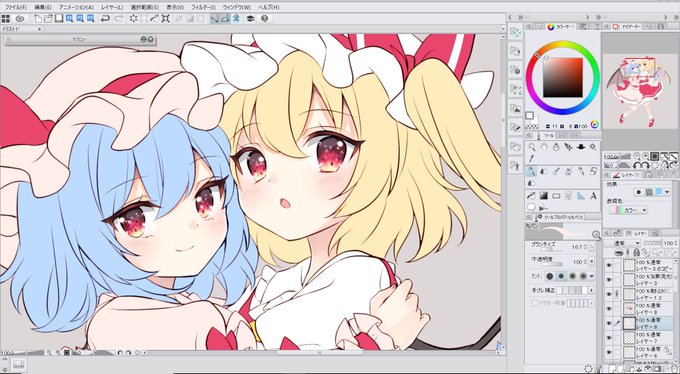Open the effect color dropdown arrow in layer property

pos(667,192)
